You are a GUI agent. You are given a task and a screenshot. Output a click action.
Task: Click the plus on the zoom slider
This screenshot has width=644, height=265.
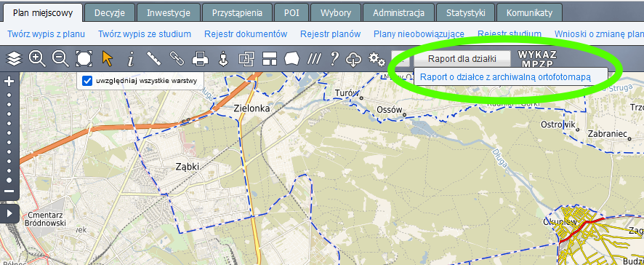(x=9, y=81)
